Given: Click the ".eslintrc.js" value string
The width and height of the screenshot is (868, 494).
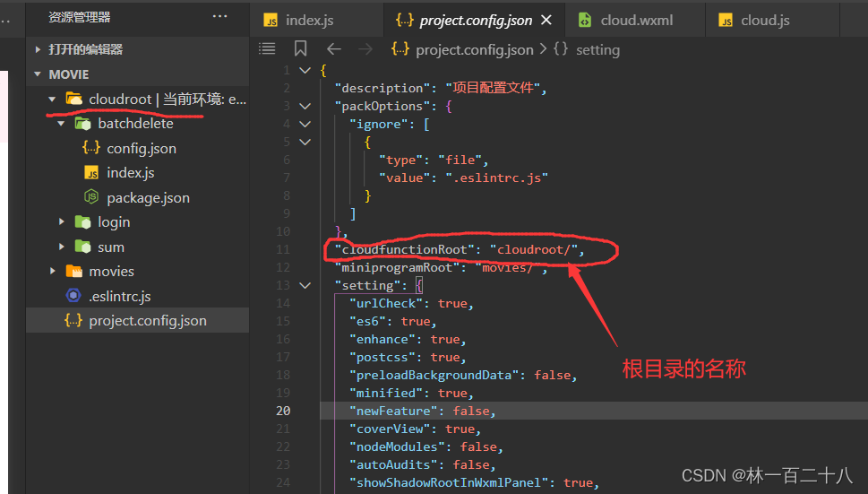Looking at the screenshot, I should (x=497, y=178).
